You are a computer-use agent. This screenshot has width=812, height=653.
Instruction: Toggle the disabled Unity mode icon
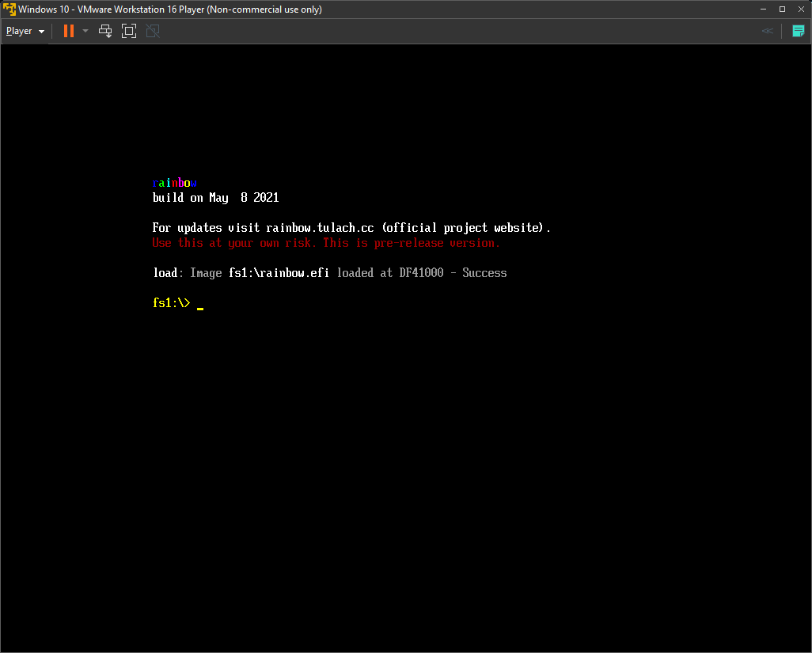(x=153, y=31)
